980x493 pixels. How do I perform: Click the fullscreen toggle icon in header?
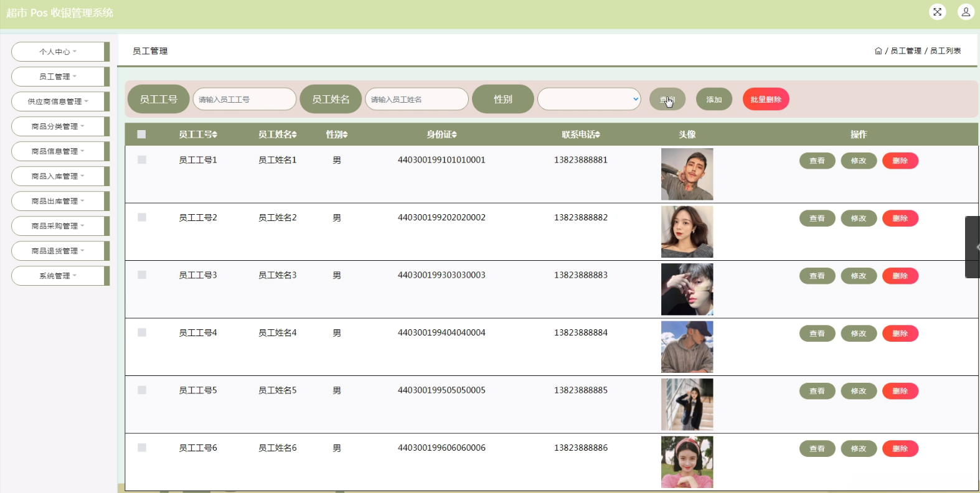pos(937,12)
